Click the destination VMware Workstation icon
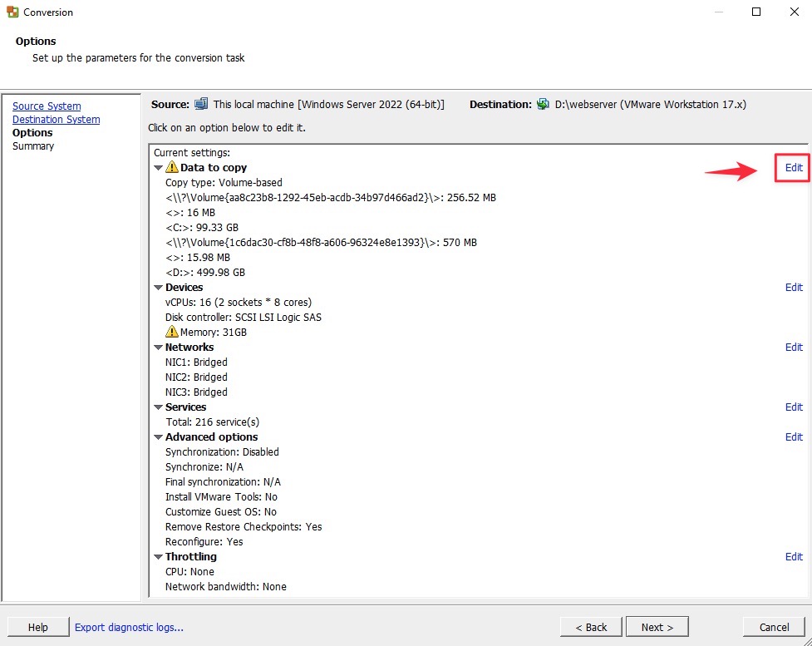 [543, 104]
